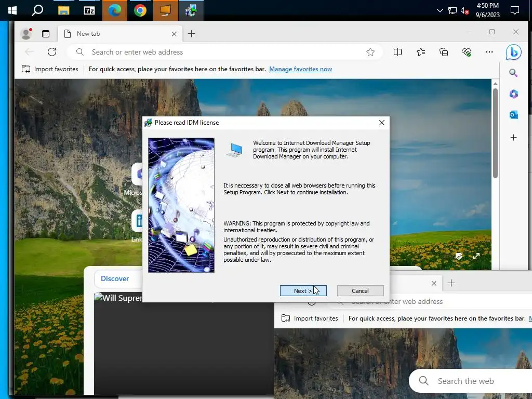Edit the background image on new tab page
The width and height of the screenshot is (532, 399).
[459, 256]
